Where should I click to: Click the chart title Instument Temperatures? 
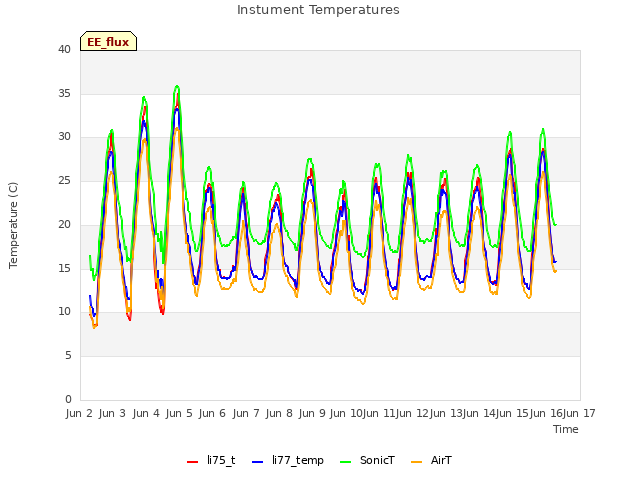tap(318, 10)
